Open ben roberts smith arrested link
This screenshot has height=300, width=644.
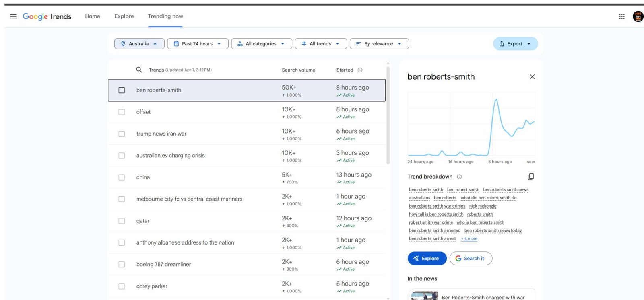coord(435,231)
